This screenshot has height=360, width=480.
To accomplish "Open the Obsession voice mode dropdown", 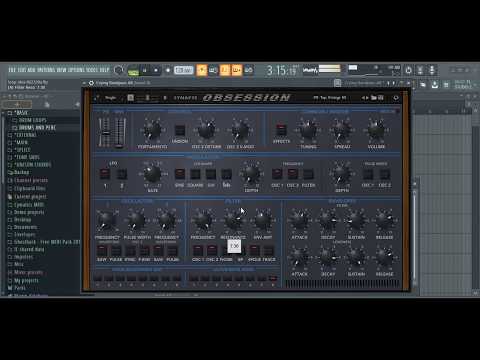I will coord(110,98).
